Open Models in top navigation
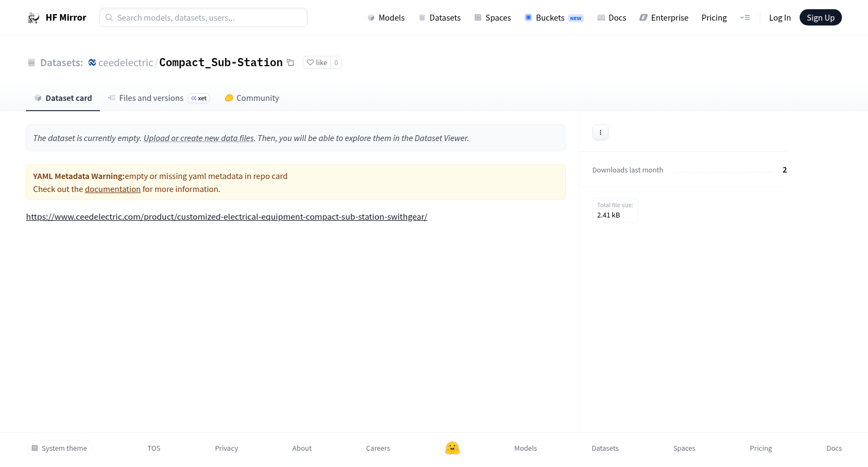This screenshot has height=467, width=868. pyautogui.click(x=386, y=18)
